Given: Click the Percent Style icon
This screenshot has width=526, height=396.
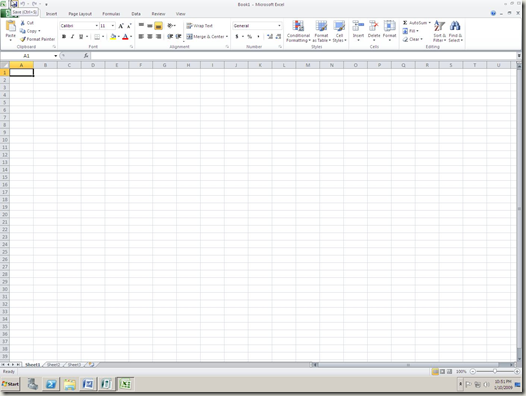Looking at the screenshot, I should pyautogui.click(x=249, y=37).
